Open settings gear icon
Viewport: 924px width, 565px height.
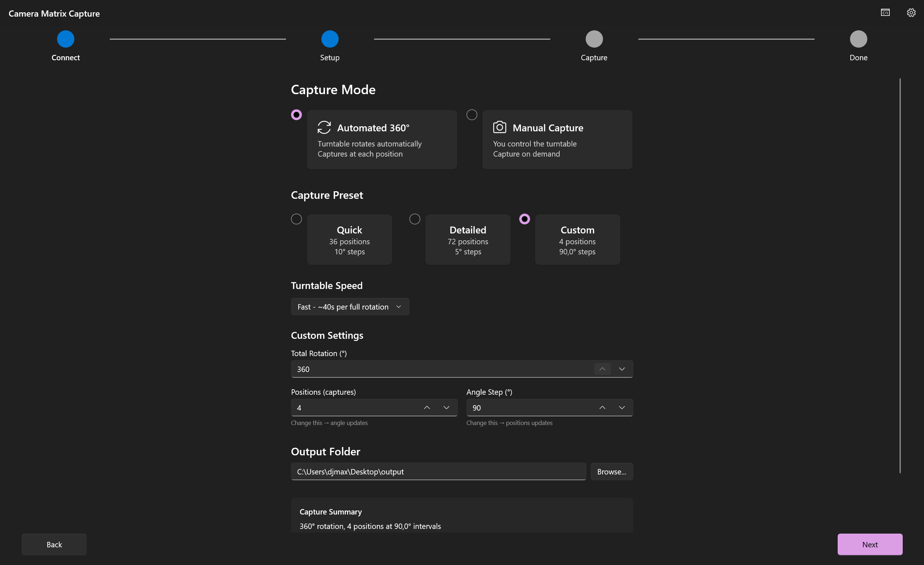(x=911, y=13)
